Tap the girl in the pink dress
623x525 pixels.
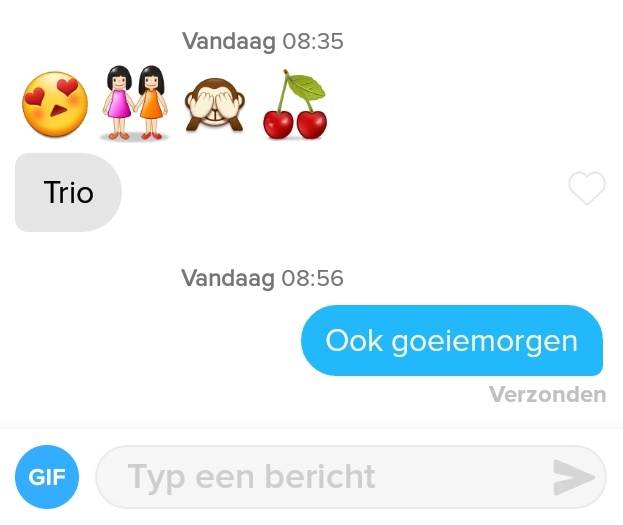(x=119, y=103)
